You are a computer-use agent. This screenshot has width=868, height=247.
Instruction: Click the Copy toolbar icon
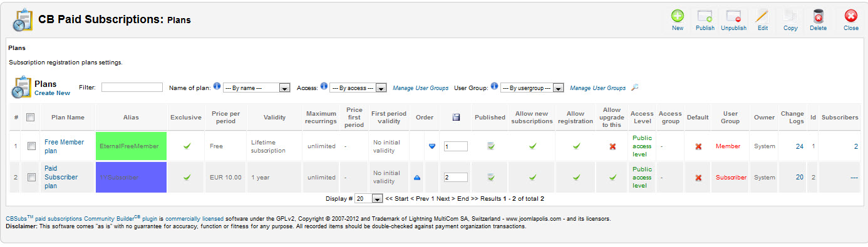(790, 17)
